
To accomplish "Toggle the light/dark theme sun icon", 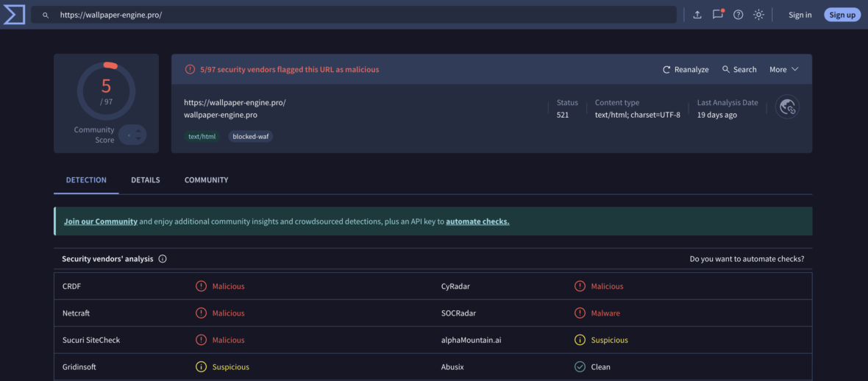I will (758, 15).
